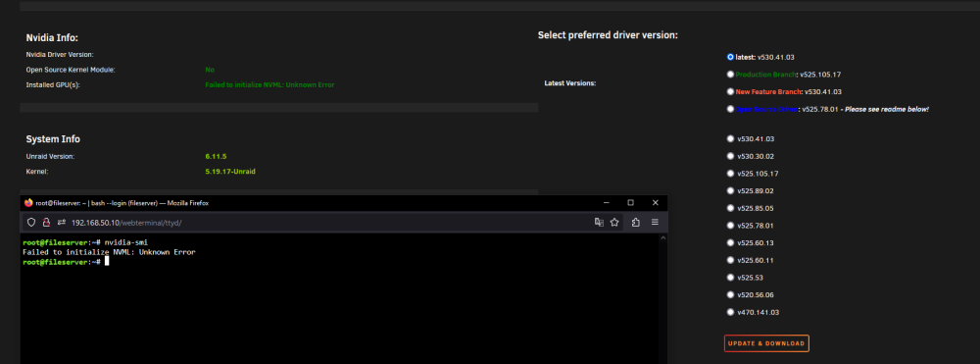Viewport: 980px width, 364px height.
Task: Click the Installed GPU(s) error message text
Action: pyautogui.click(x=269, y=84)
